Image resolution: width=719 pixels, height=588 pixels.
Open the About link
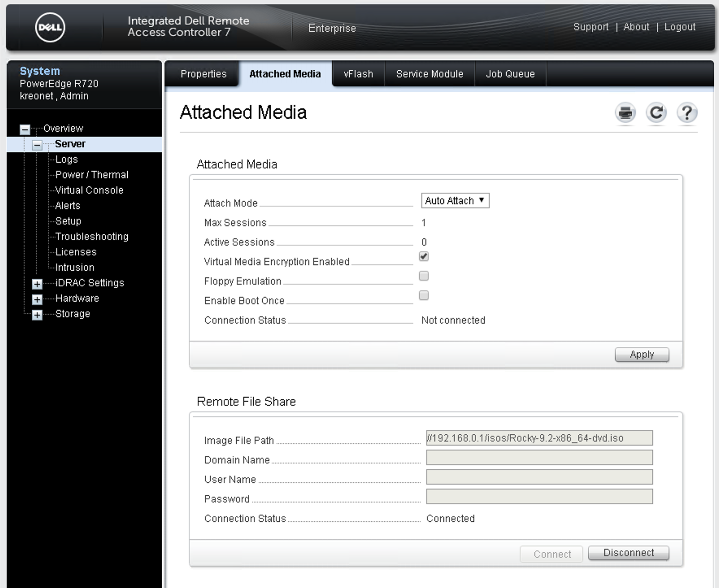(x=636, y=27)
